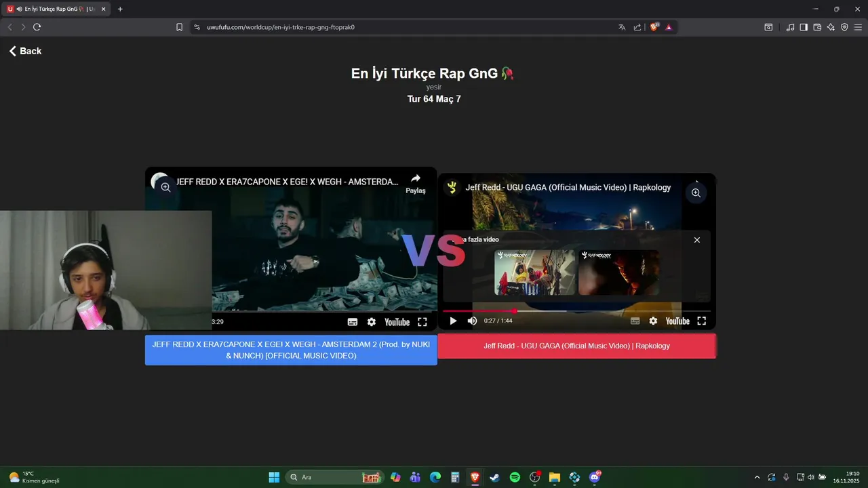Viewport: 868px width, 488px height.
Task: Zoom the left video with magnifier icon
Action: pos(165,187)
